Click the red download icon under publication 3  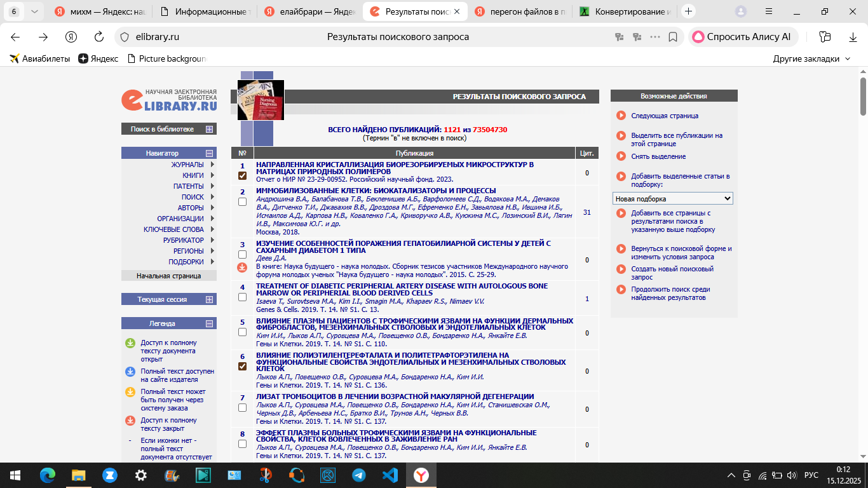(242, 268)
